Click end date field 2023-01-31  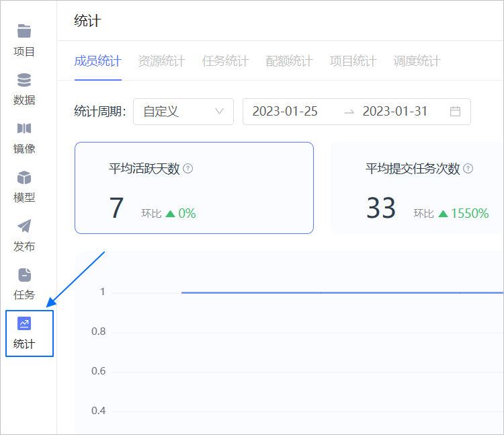point(395,112)
